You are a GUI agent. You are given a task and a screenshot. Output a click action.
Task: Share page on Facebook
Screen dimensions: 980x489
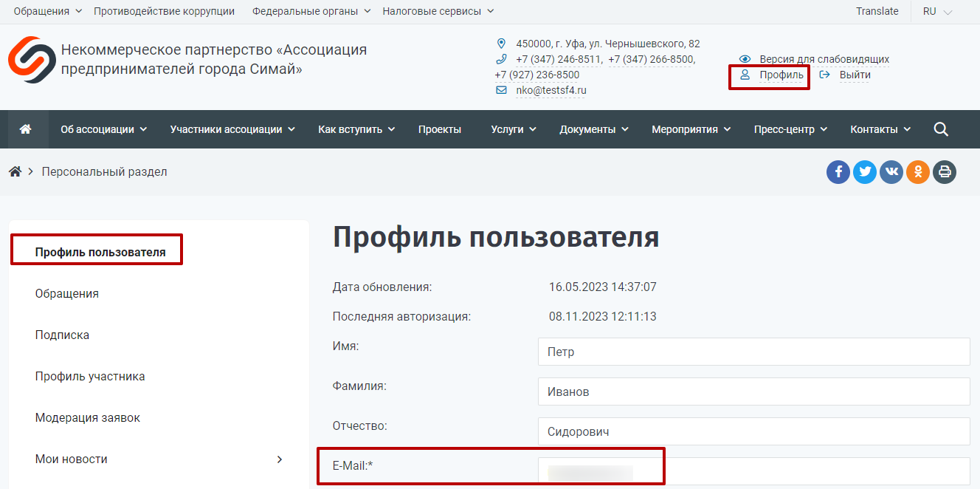pyautogui.click(x=838, y=172)
